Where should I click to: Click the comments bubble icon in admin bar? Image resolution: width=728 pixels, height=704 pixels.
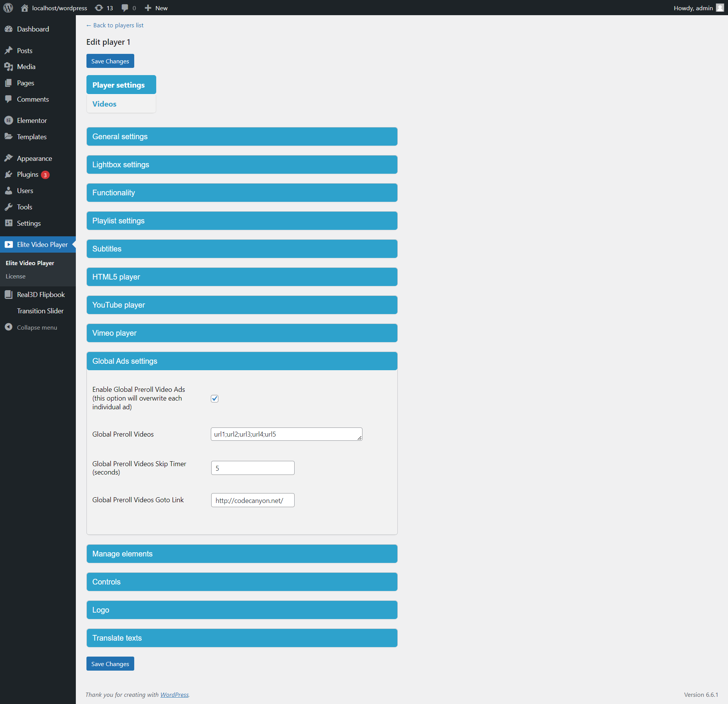point(125,8)
